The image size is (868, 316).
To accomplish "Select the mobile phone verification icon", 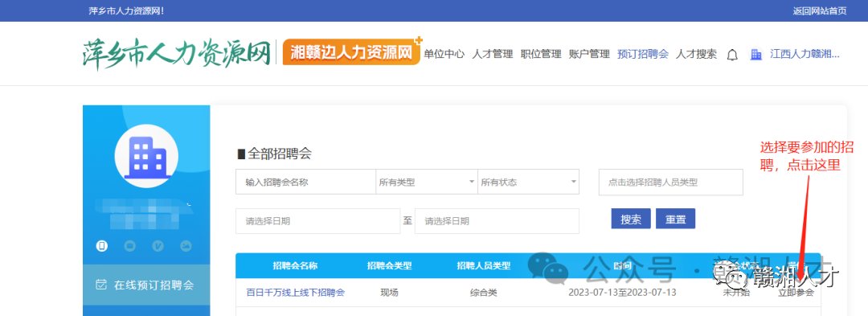I will click(101, 246).
